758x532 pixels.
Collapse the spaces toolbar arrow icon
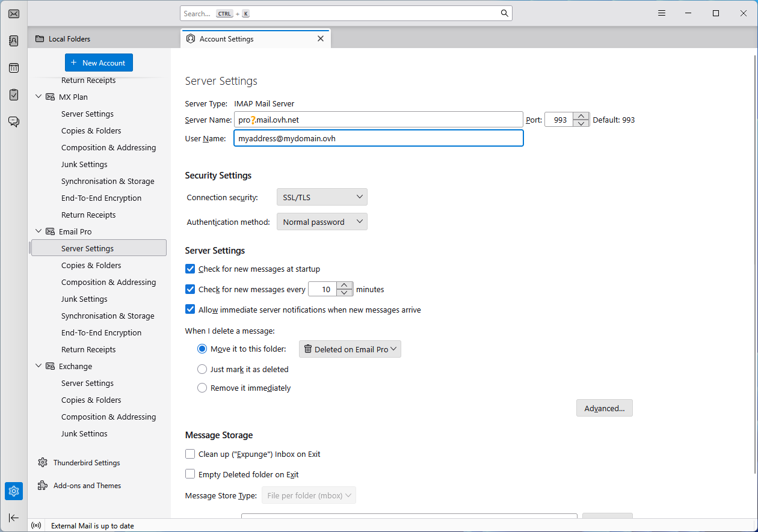[x=14, y=518]
